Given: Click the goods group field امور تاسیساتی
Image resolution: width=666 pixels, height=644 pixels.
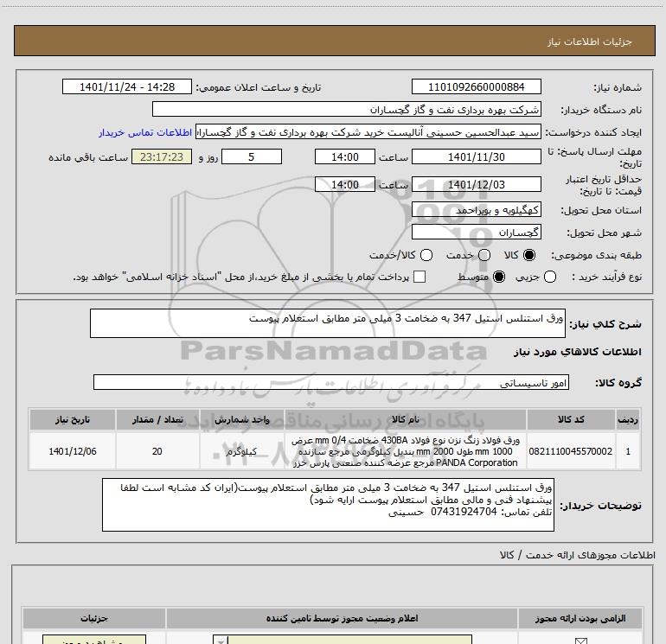Looking at the screenshot, I should pyautogui.click(x=331, y=382).
